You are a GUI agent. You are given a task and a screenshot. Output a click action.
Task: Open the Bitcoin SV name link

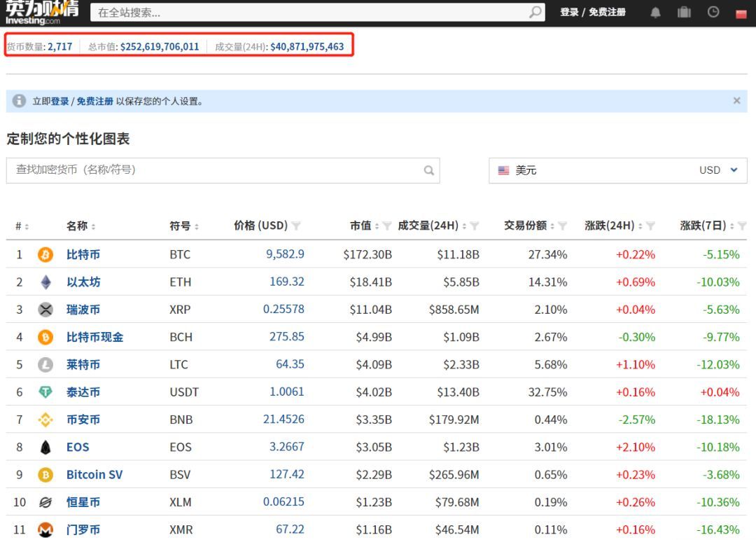pyautogui.click(x=94, y=475)
